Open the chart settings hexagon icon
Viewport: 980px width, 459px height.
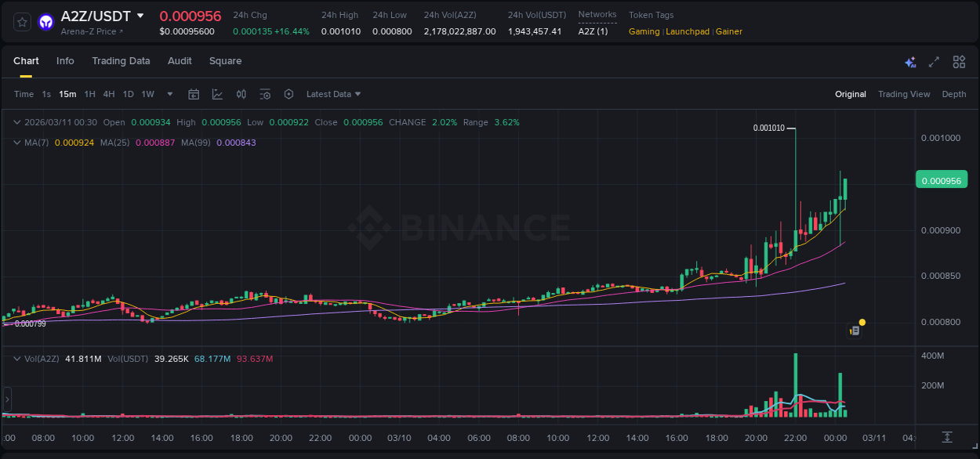tap(289, 94)
